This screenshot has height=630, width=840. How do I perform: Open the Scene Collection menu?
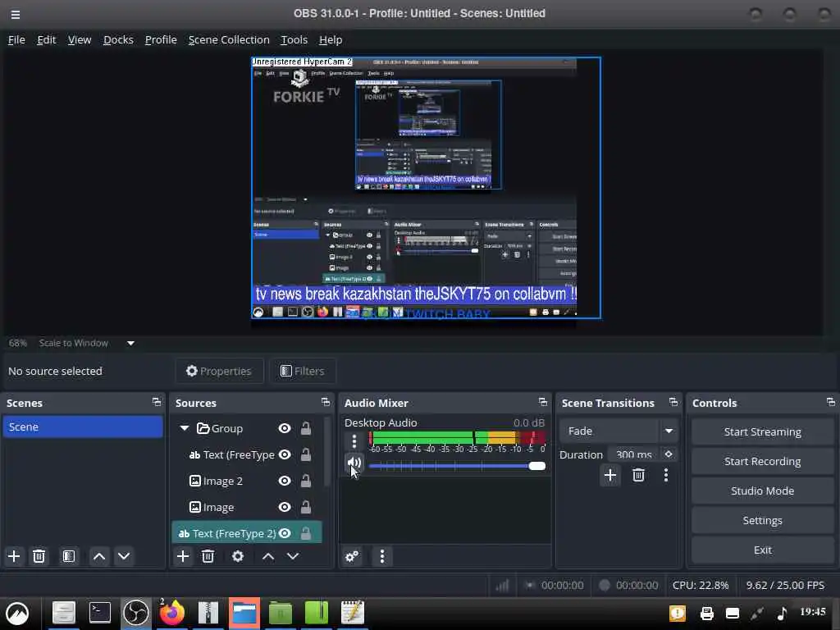pyautogui.click(x=229, y=39)
